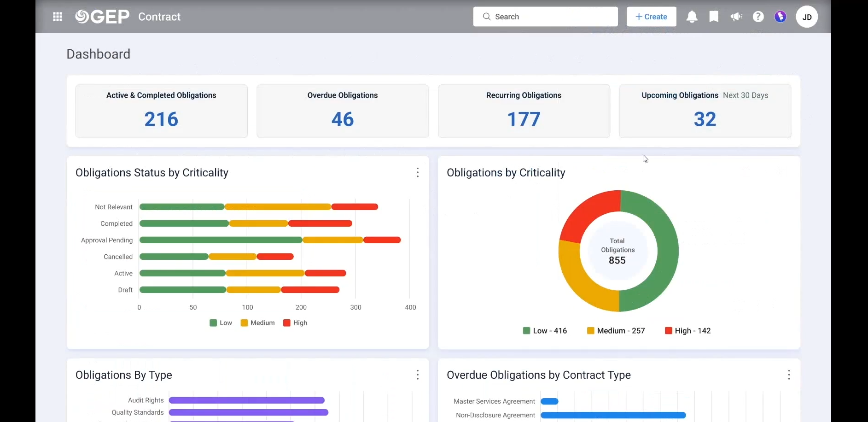Open Obligations Status by Criticality options menu
The image size is (868, 422).
coord(418,173)
